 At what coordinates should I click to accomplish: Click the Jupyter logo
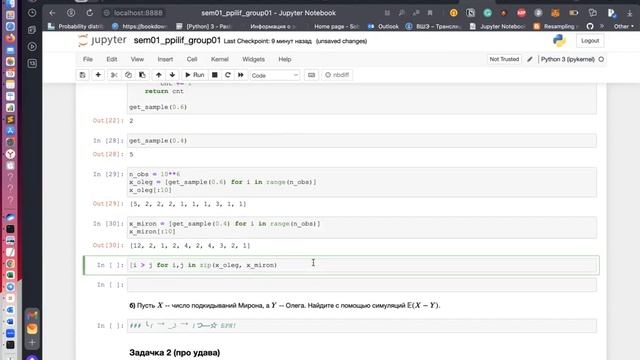[x=102, y=40]
